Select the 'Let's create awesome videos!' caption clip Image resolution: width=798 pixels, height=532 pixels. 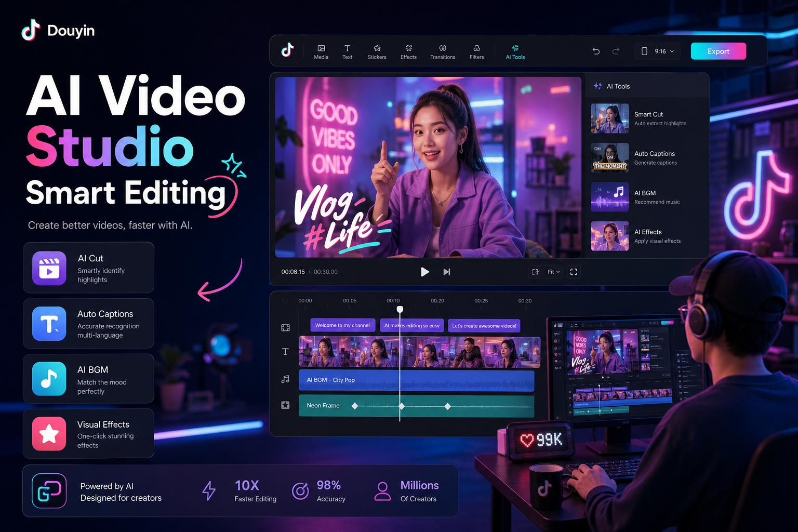point(484,325)
